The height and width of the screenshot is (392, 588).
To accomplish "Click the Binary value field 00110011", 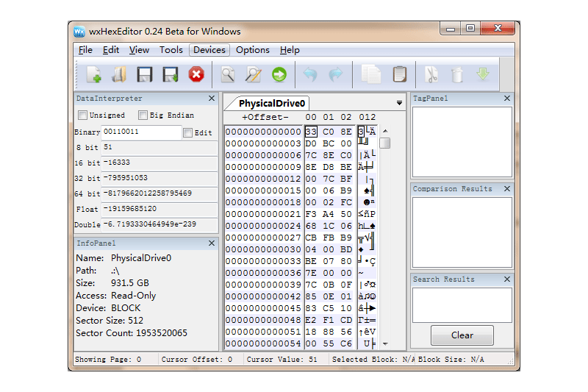I will coord(141,132).
